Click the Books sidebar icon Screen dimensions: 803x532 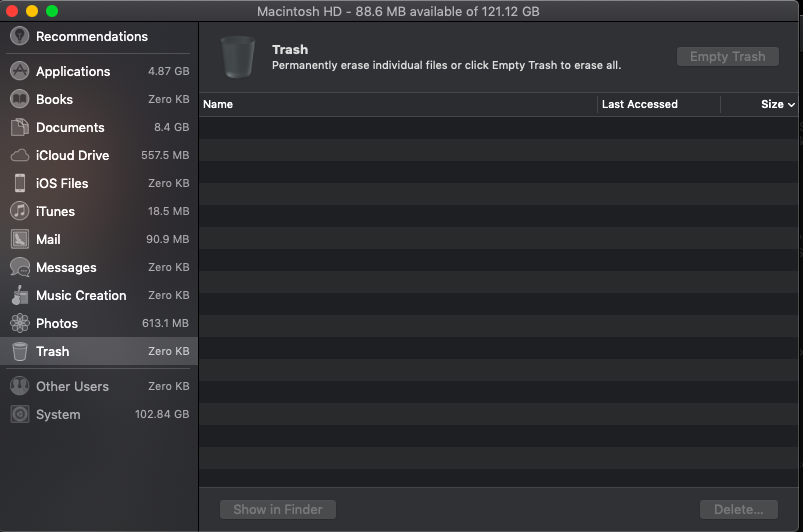pos(19,99)
